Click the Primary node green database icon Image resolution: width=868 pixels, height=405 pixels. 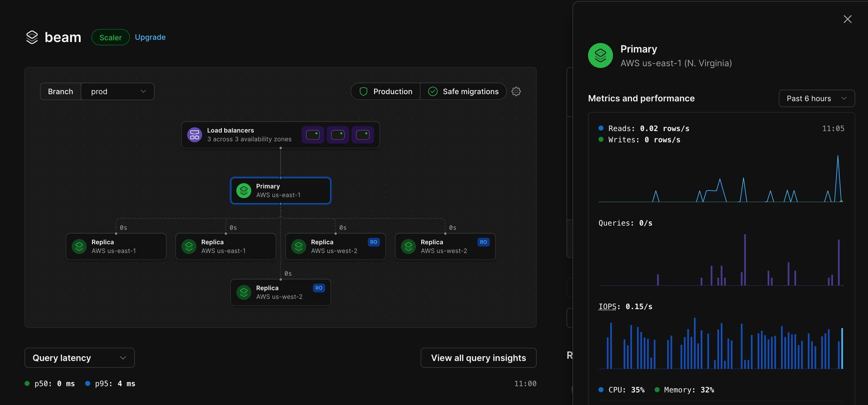click(x=244, y=191)
